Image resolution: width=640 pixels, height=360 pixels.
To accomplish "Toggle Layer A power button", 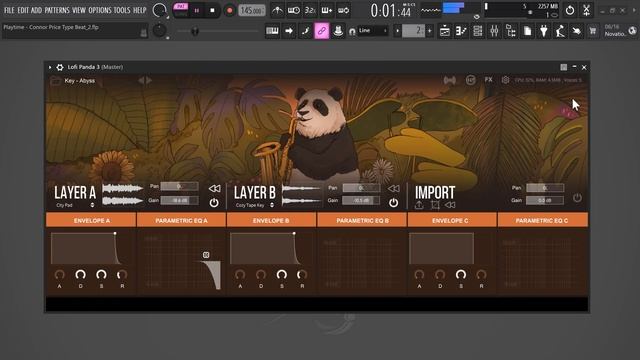I will [214, 202].
